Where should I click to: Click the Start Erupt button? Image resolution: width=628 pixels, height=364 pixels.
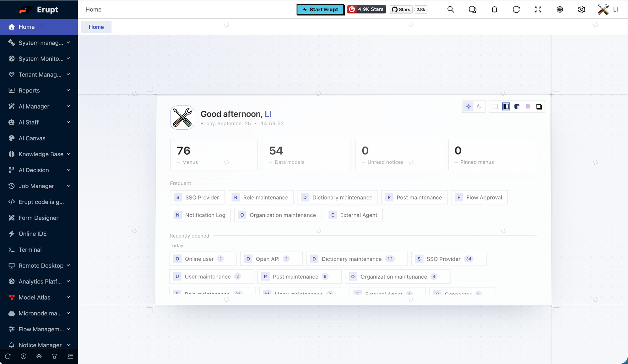point(320,9)
